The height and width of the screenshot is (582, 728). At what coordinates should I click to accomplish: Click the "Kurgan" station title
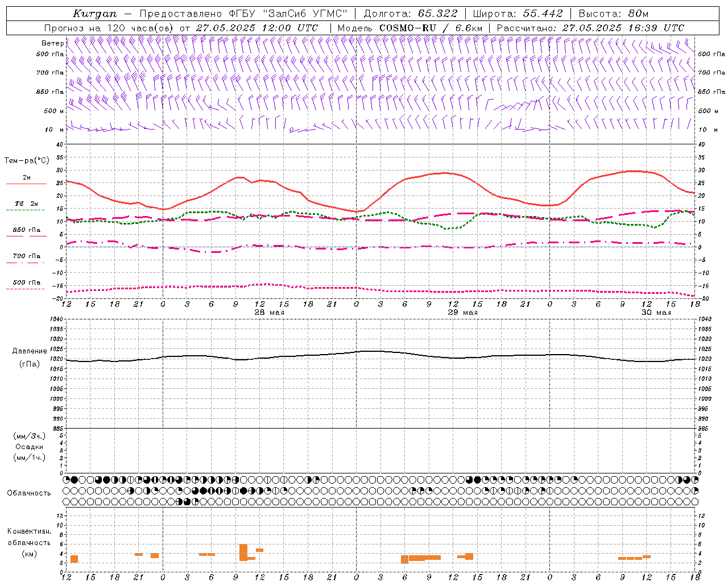point(94,14)
